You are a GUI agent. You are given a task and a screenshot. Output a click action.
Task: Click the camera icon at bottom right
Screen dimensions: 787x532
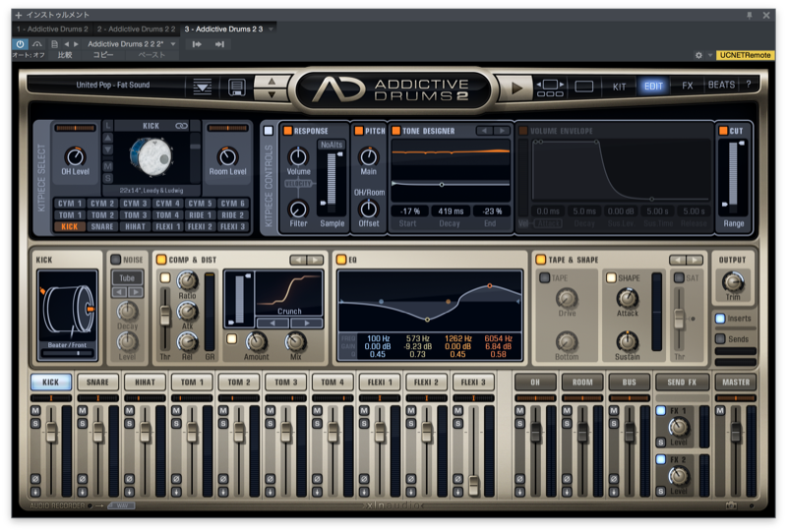pos(731,505)
